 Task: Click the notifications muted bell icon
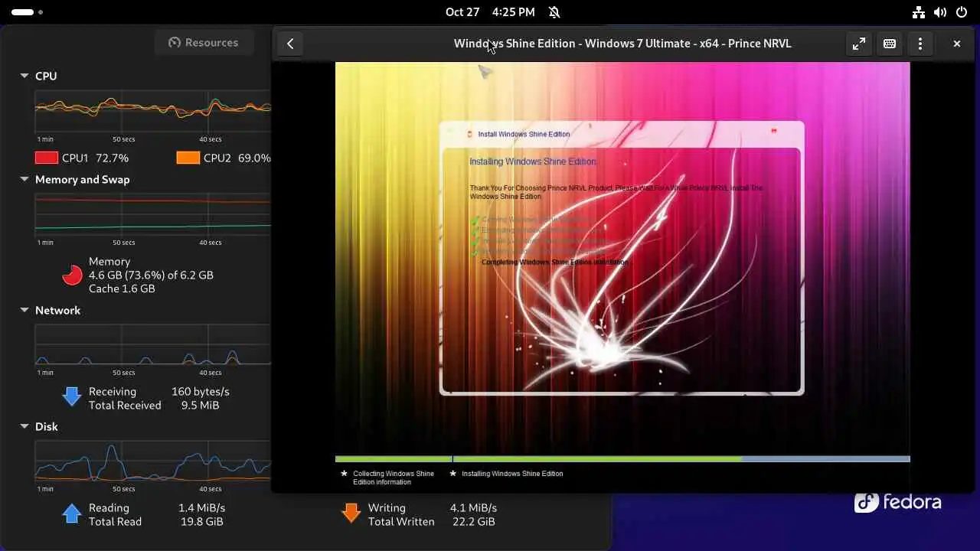(554, 11)
